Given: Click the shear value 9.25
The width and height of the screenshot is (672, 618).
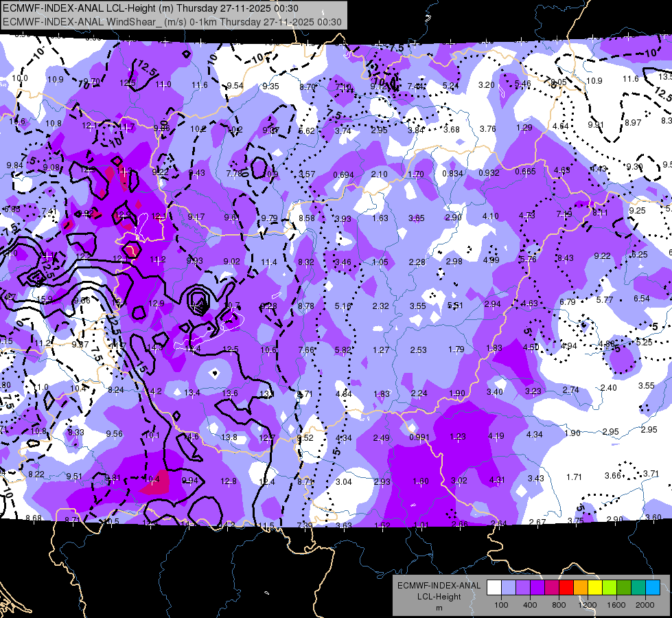Looking at the screenshot, I should pyautogui.click(x=637, y=210).
